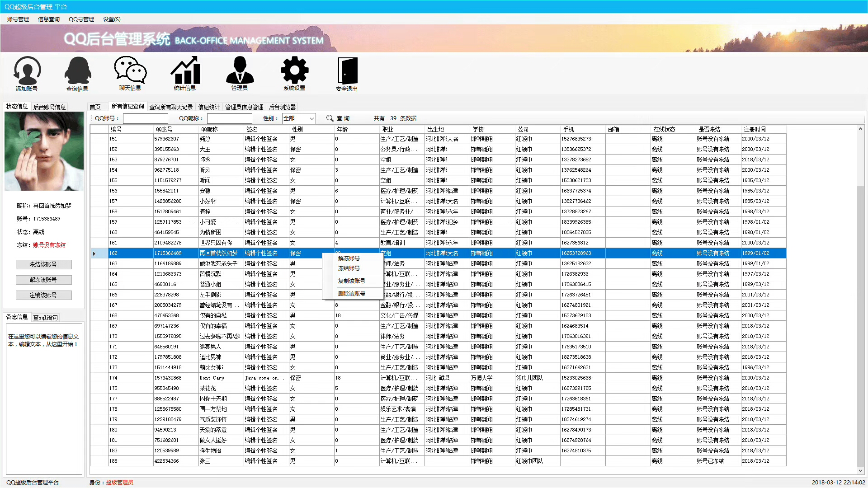Sort by the 是否冻结 column header
This screenshot has height=488, width=868.
[719, 129]
